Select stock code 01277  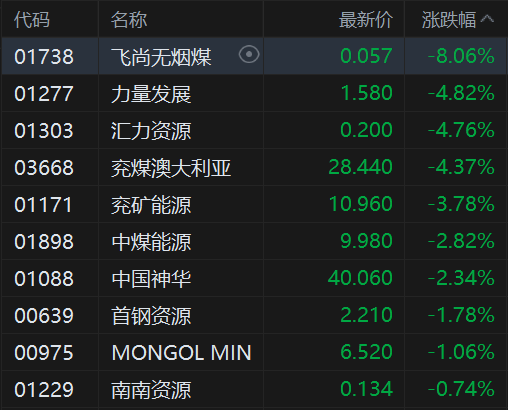44,93
